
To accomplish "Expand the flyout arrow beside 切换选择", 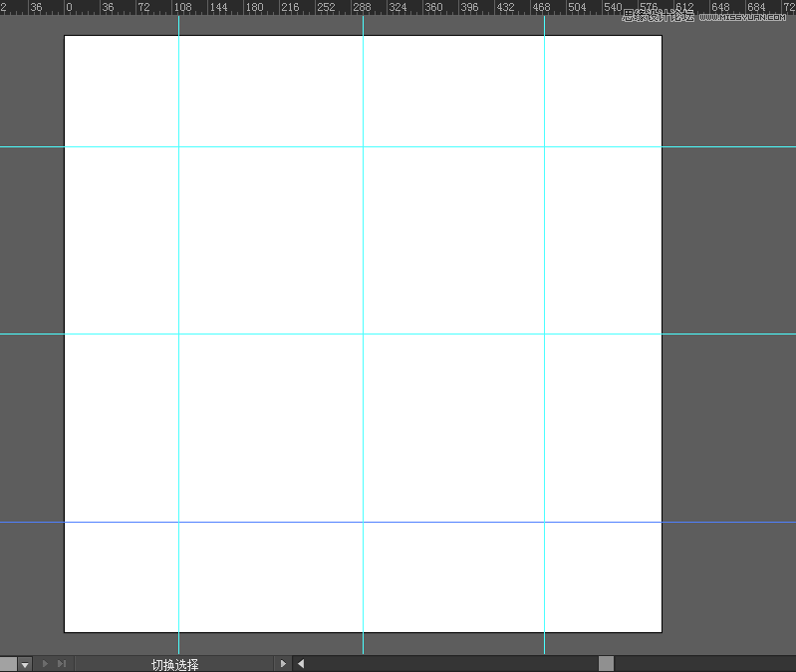I will 283,664.
